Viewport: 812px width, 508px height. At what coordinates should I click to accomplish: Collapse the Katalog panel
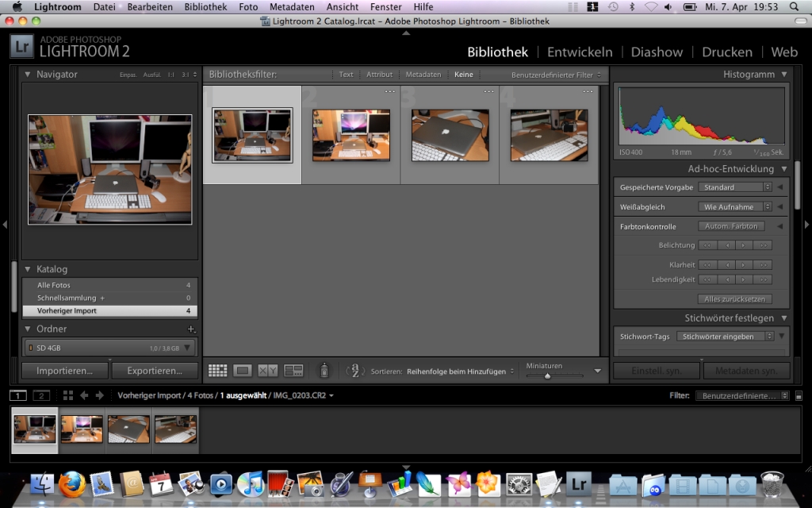coord(28,269)
